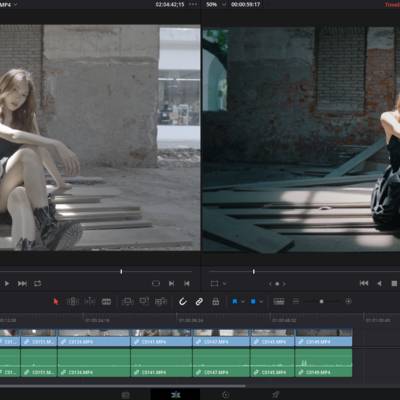Click the source viewer scrubber playhead
The height and width of the screenshot is (400, 400).
(121, 272)
